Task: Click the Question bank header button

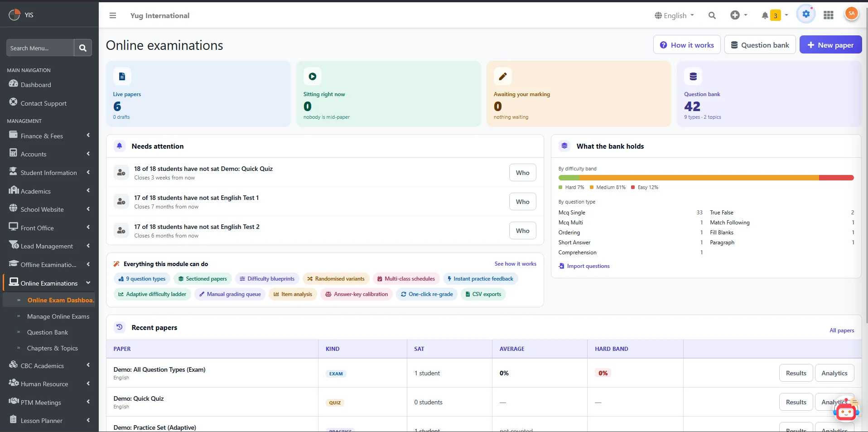Action: pos(760,45)
